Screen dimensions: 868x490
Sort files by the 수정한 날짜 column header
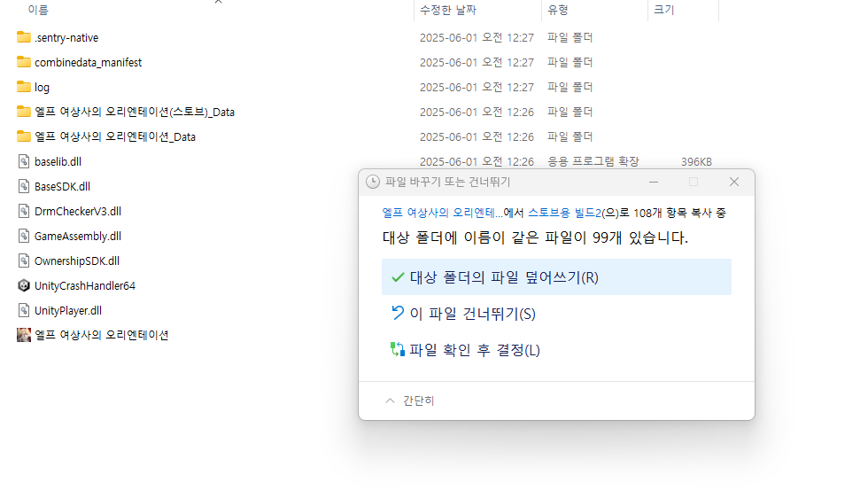(x=448, y=10)
